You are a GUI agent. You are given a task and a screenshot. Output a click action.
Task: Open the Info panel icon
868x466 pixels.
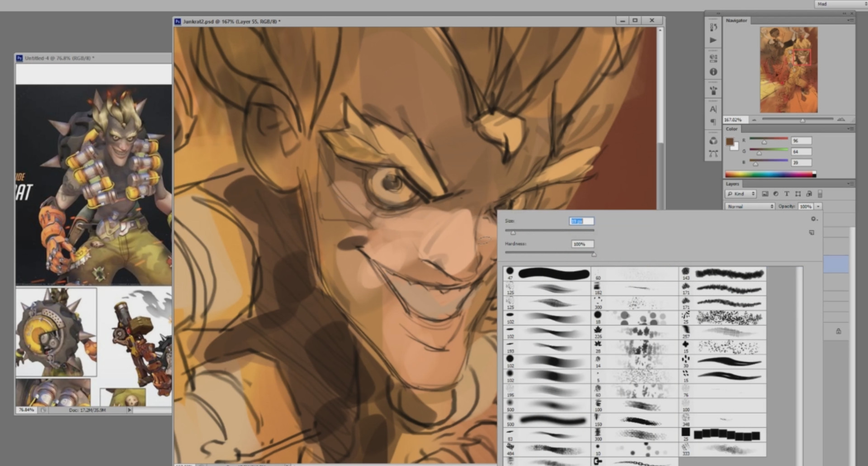pyautogui.click(x=713, y=72)
